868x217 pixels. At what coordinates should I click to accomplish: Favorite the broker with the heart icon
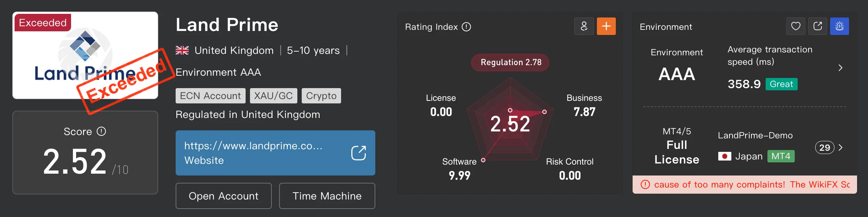796,26
